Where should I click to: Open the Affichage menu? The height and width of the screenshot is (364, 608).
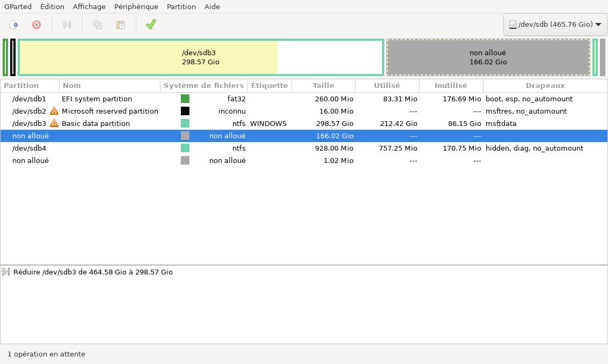point(89,6)
